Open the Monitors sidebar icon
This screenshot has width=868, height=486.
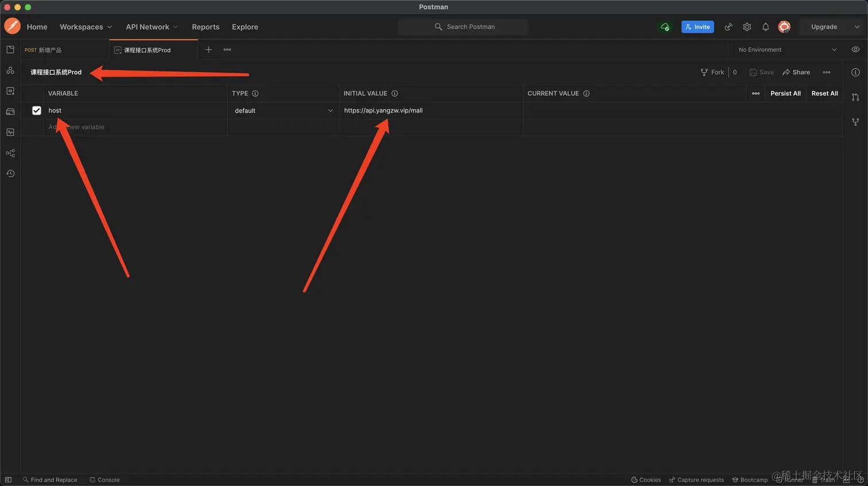10,133
